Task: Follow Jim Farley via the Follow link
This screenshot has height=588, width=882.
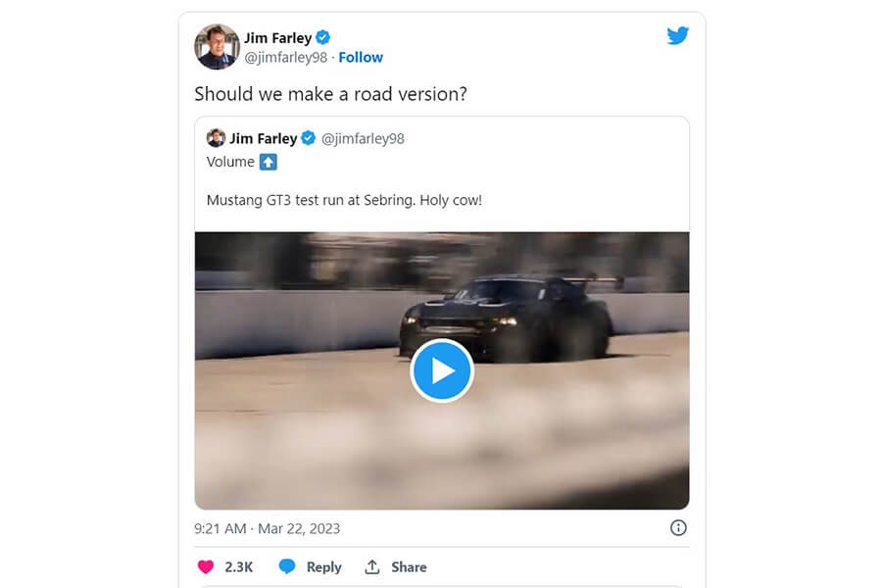Action: click(x=361, y=57)
